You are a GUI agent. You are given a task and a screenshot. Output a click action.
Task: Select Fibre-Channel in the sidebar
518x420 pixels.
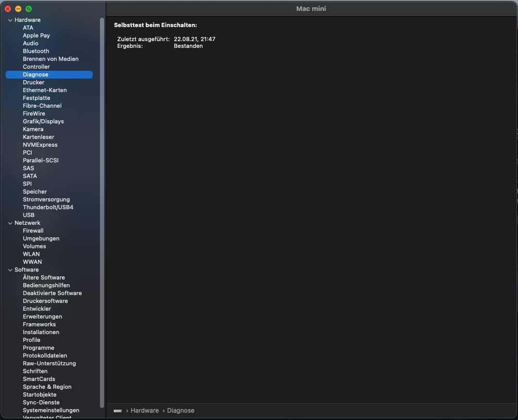tap(42, 106)
